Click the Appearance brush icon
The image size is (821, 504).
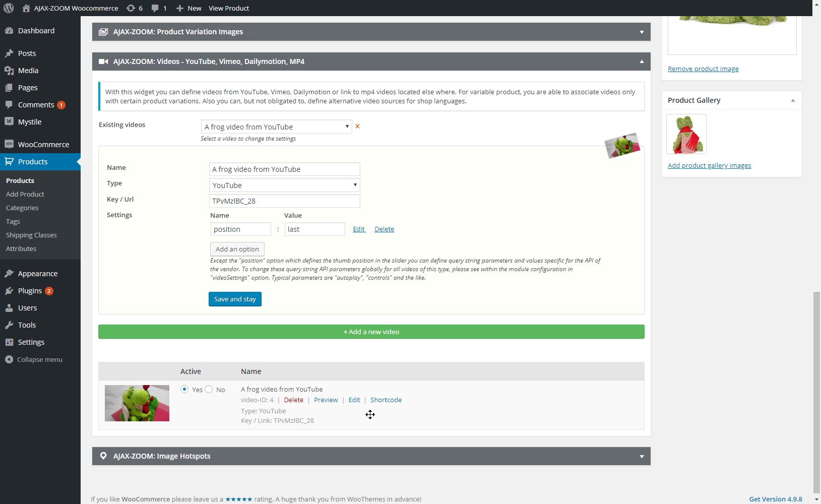tap(9, 274)
